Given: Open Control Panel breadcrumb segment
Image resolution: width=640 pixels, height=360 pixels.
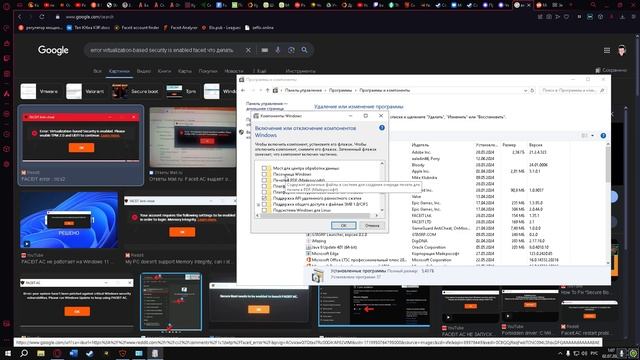Looking at the screenshot, I should tap(302, 90).
